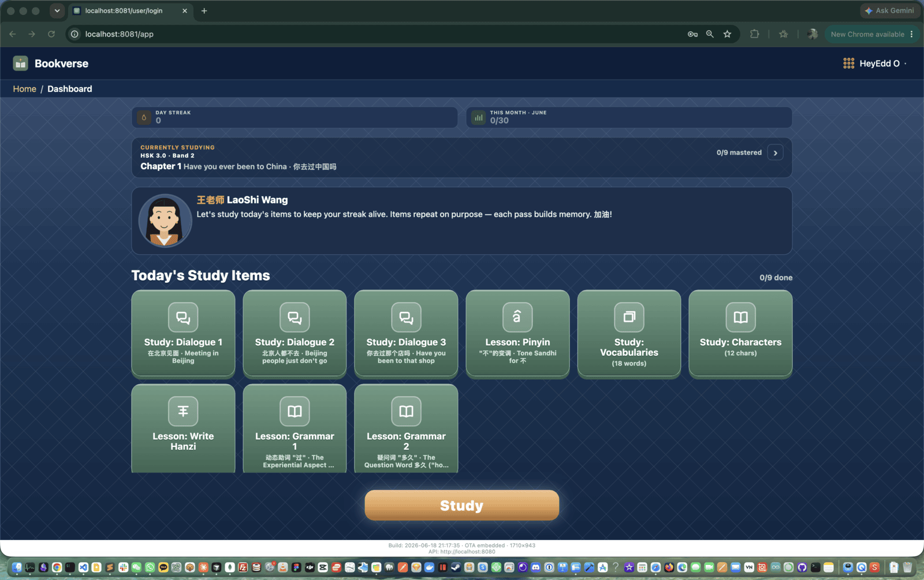Click the pinyin tone icon on Lesson: Pinyin

[x=517, y=317]
